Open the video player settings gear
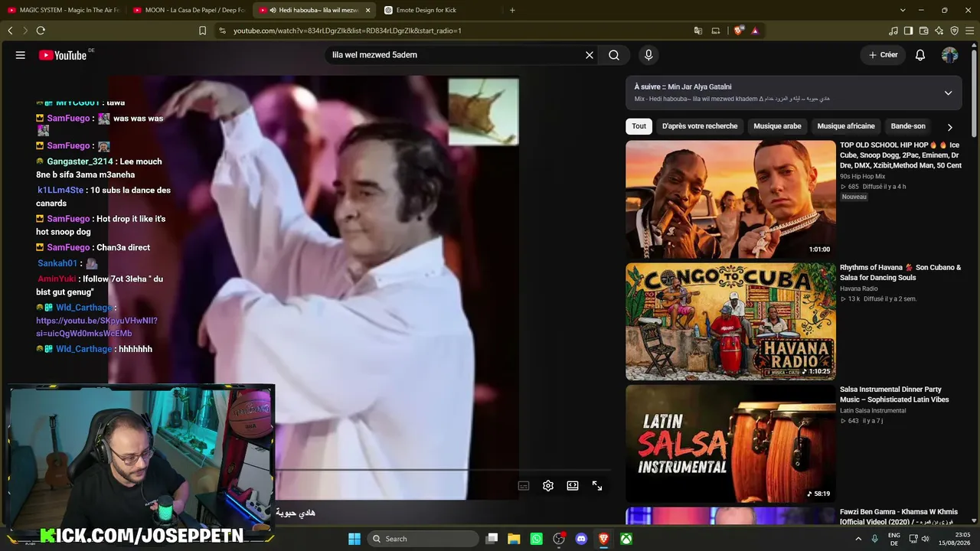 point(548,486)
